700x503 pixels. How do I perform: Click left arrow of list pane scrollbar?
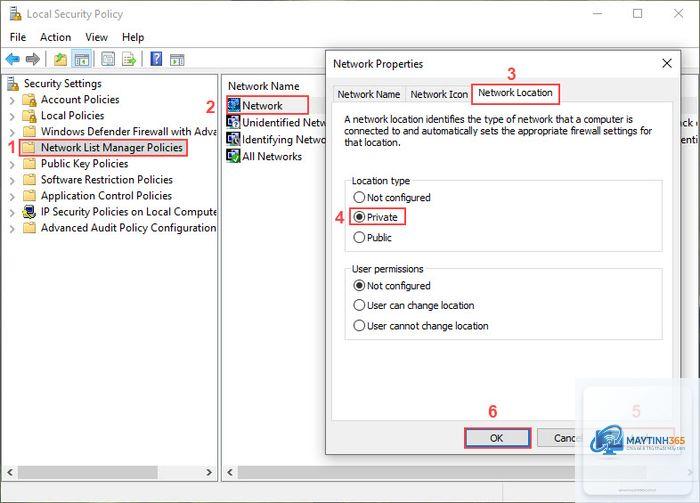[230, 472]
